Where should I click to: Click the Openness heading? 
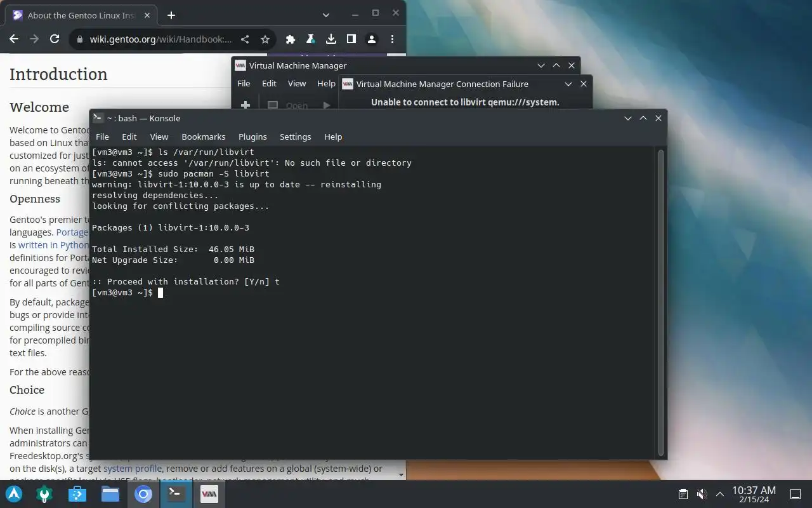pyautogui.click(x=35, y=199)
